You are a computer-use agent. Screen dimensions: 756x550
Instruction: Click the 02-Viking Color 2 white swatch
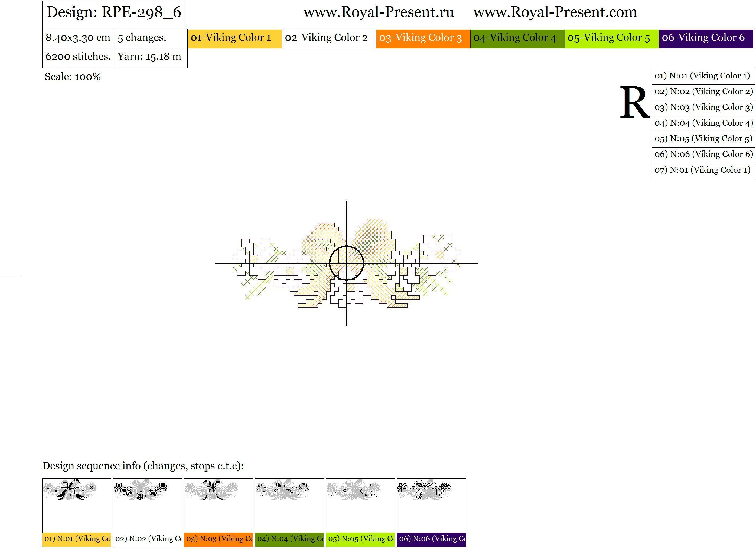[x=329, y=39]
